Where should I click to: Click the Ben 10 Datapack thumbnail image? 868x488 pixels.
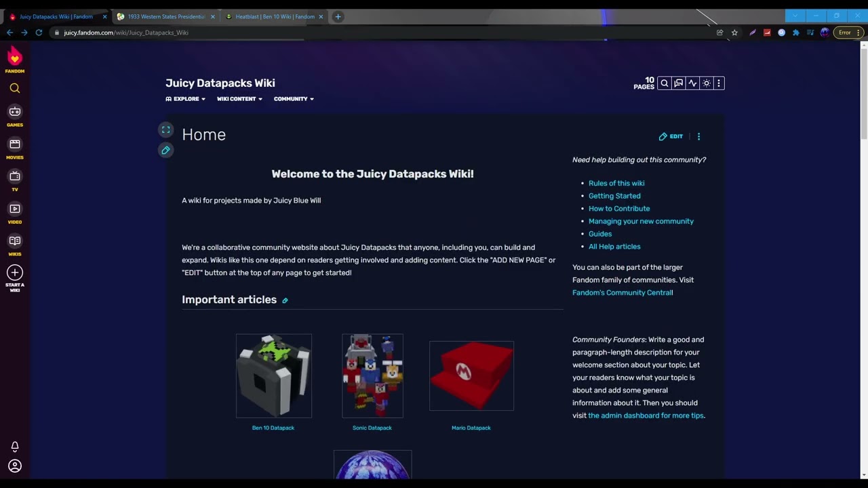(273, 375)
